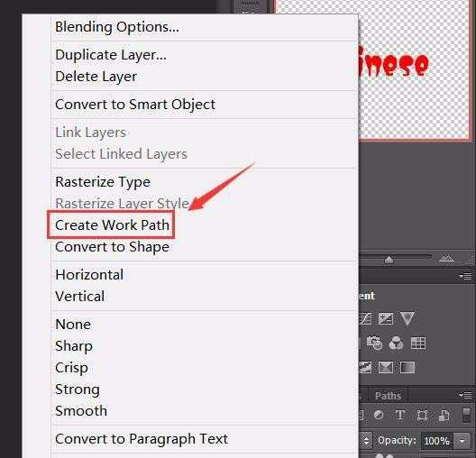Add a Color Lookup adjustment
Viewport: 476px width, 458px height.
(418, 343)
